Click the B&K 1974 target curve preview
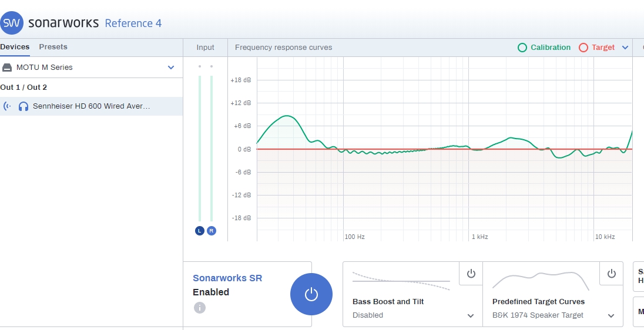Screen dimensions: 644x330 coord(541,281)
